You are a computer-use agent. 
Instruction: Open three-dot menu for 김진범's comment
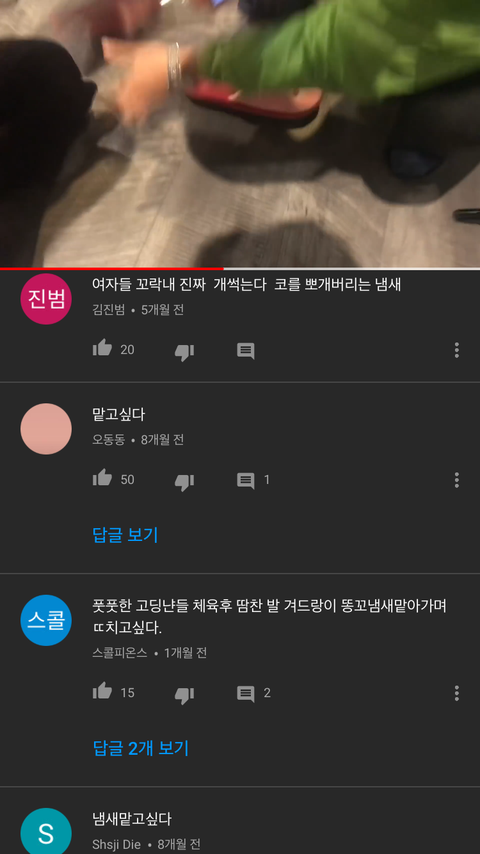457,350
